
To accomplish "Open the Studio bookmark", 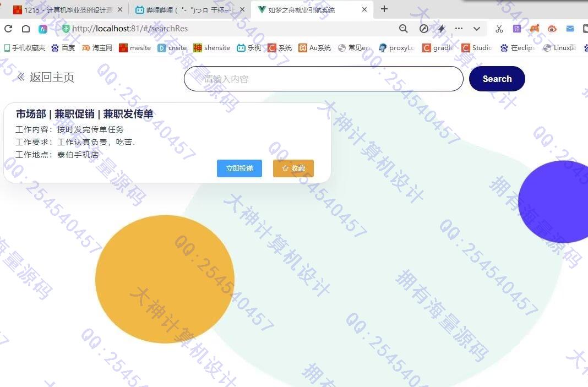I will 477,48.
